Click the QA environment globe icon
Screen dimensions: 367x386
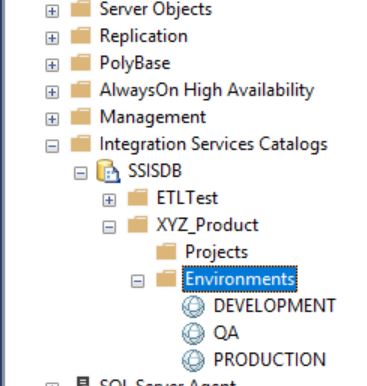(x=193, y=333)
